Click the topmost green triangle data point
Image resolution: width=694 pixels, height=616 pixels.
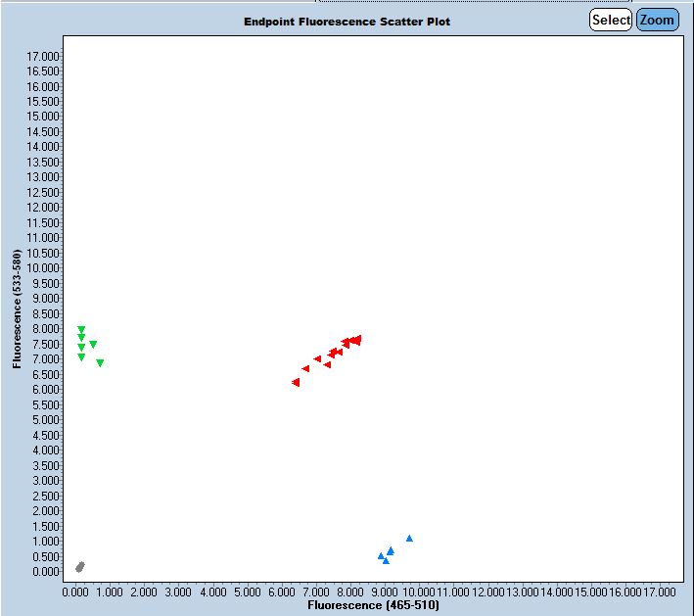(x=81, y=330)
